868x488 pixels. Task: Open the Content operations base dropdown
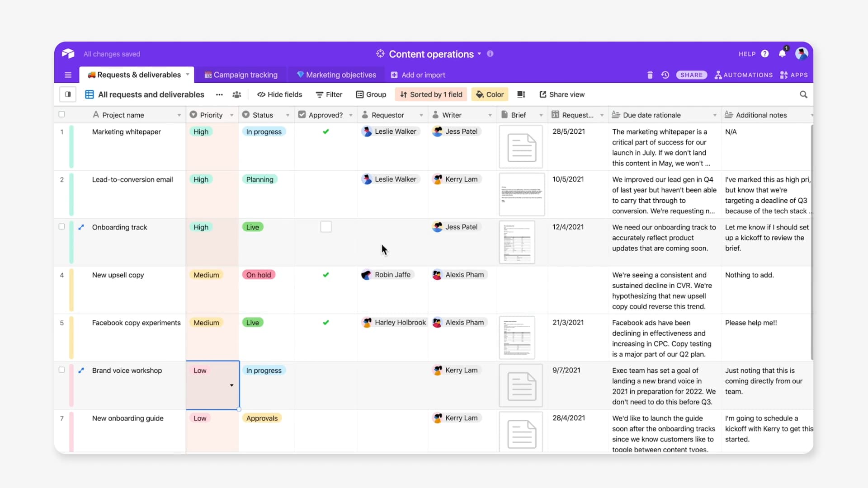click(479, 54)
